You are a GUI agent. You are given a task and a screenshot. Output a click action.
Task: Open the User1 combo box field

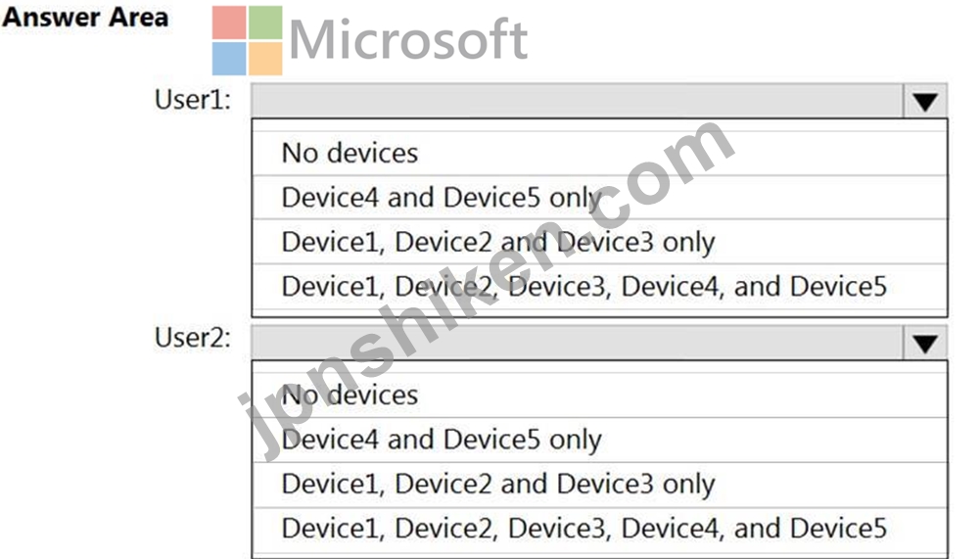point(599,101)
